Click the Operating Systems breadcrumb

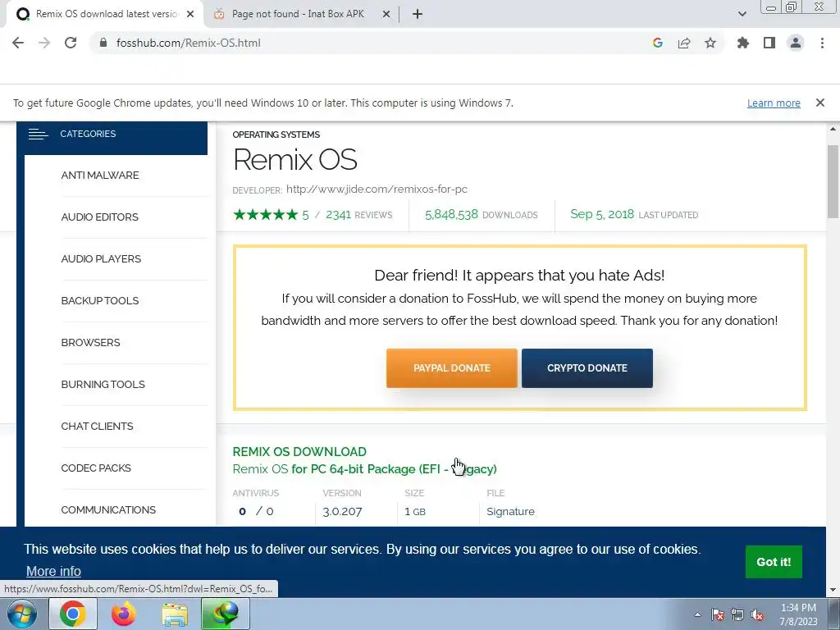276,135
